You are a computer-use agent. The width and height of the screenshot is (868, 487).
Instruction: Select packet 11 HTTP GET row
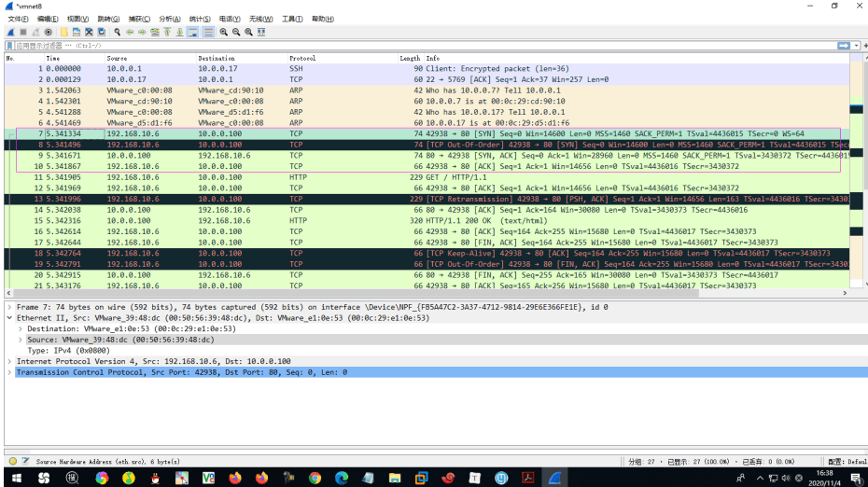427,177
